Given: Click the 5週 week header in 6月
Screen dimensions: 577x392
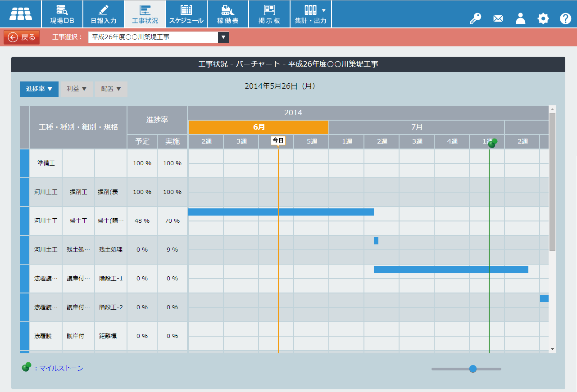Looking at the screenshot, I should pyautogui.click(x=311, y=141).
